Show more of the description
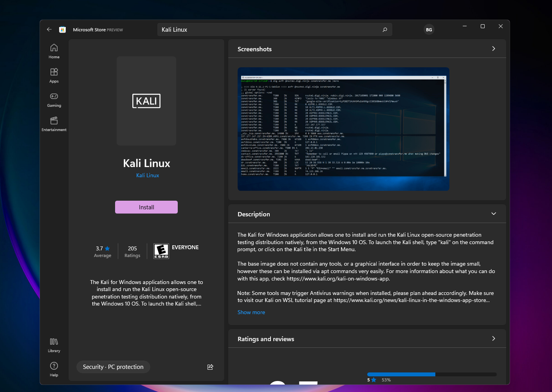This screenshot has height=392, width=552. pos(251,312)
